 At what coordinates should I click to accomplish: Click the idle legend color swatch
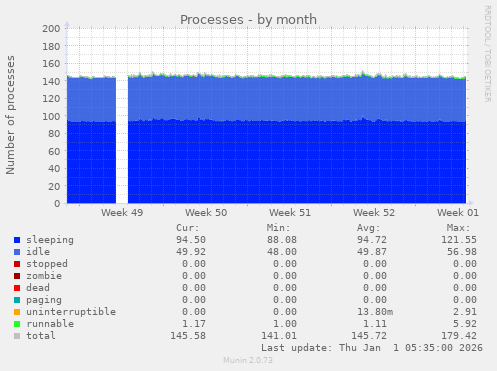17,252
